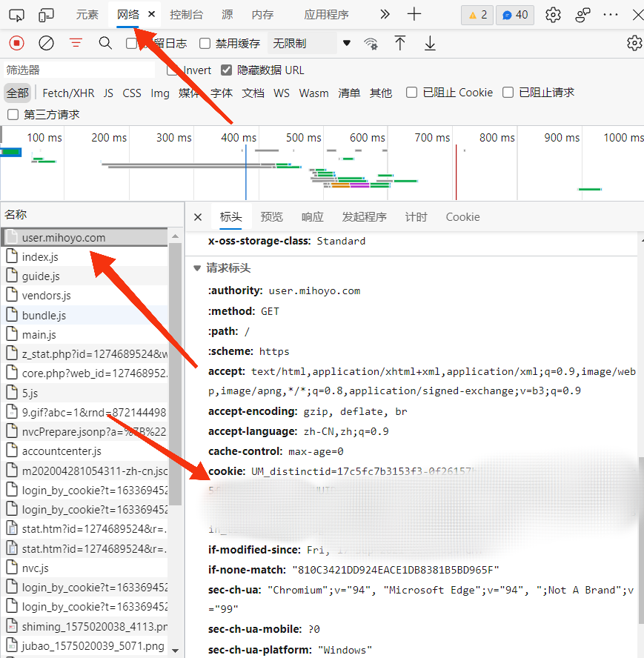
Task: Select the accountcenter.js request
Action: click(84, 451)
